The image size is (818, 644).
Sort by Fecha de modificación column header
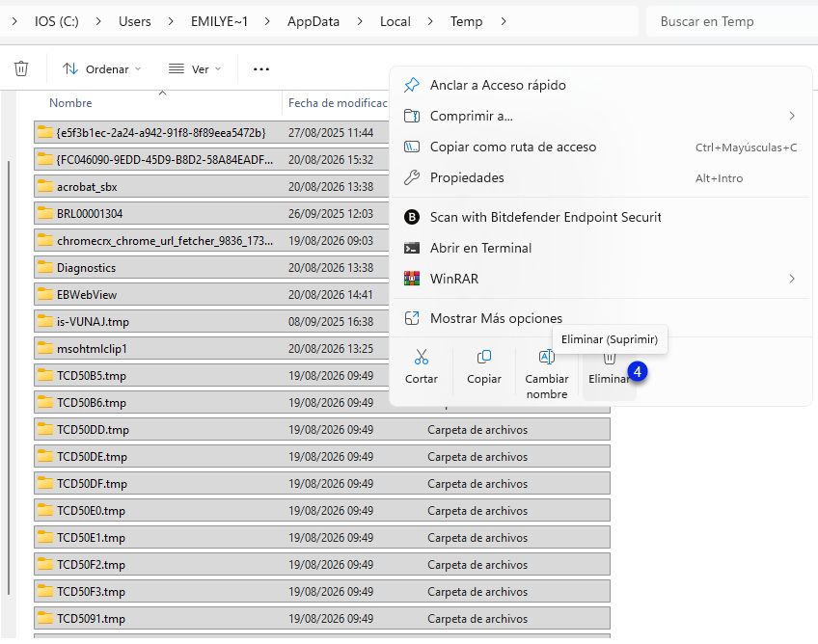point(338,103)
